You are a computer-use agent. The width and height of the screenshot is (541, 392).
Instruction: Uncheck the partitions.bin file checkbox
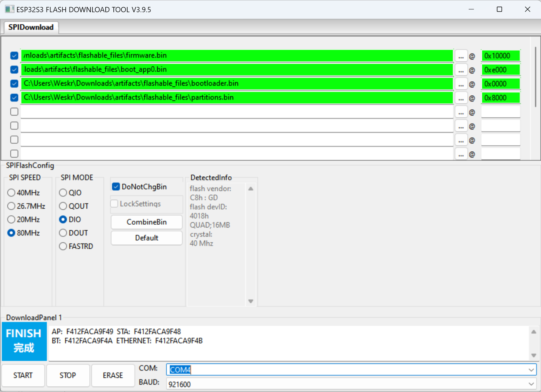(14, 98)
